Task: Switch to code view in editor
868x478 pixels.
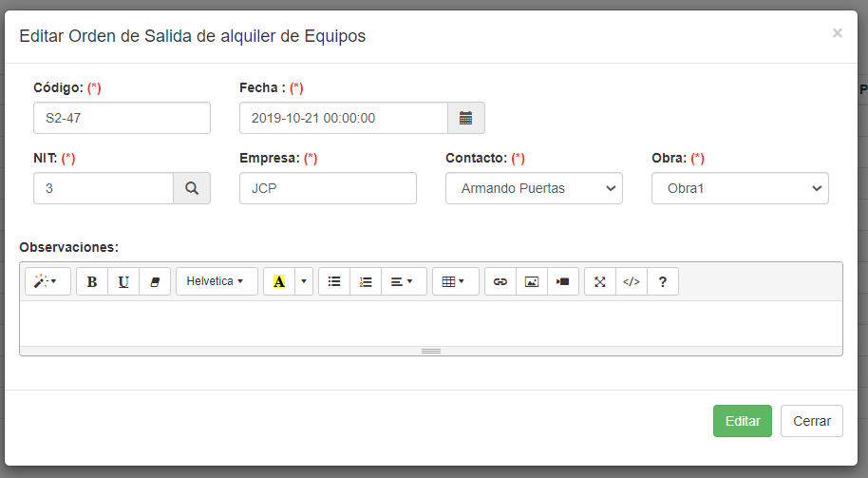Action: click(632, 281)
